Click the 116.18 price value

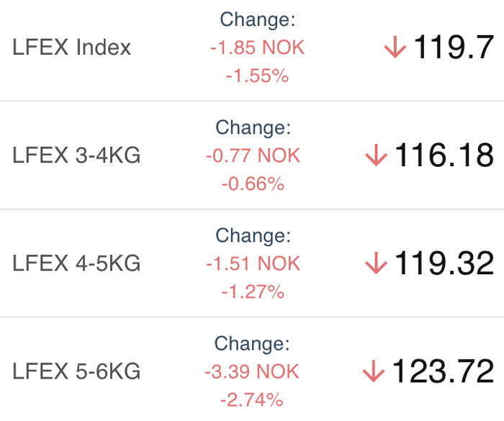coord(444,155)
